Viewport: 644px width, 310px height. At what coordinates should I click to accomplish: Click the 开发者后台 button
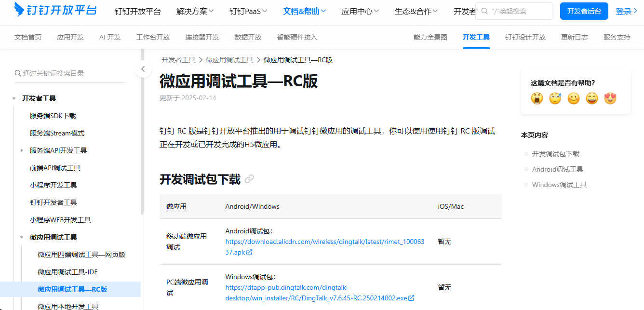click(584, 11)
